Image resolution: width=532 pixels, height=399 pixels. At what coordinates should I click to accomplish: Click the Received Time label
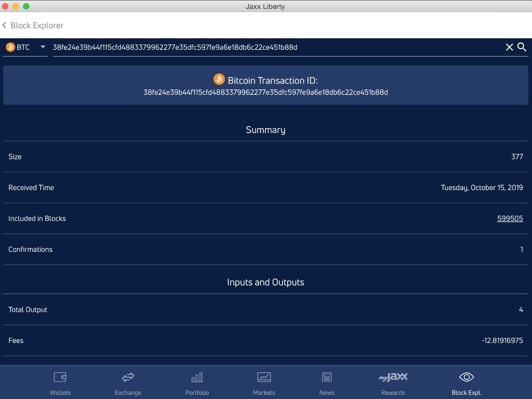(x=31, y=188)
